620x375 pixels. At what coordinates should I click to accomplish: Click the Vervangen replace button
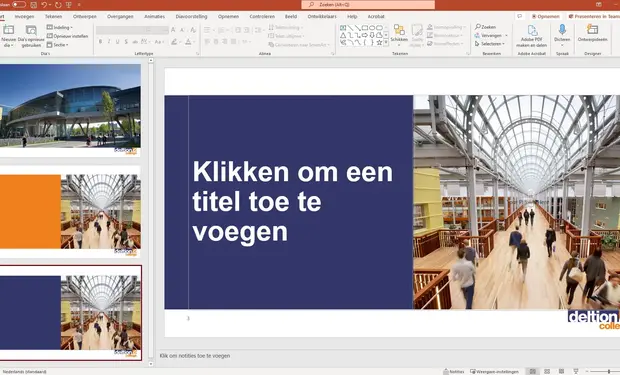tap(491, 36)
